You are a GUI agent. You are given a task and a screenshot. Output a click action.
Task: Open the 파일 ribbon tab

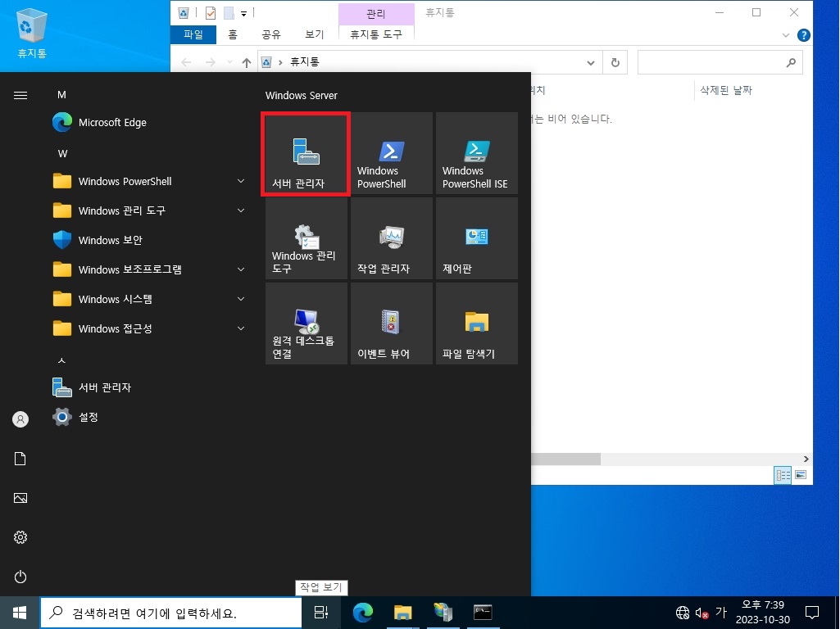click(193, 34)
